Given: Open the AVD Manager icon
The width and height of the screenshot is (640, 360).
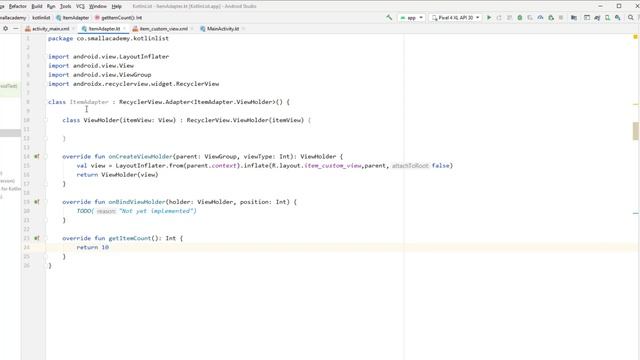Looking at the screenshot, I should pos(607,18).
